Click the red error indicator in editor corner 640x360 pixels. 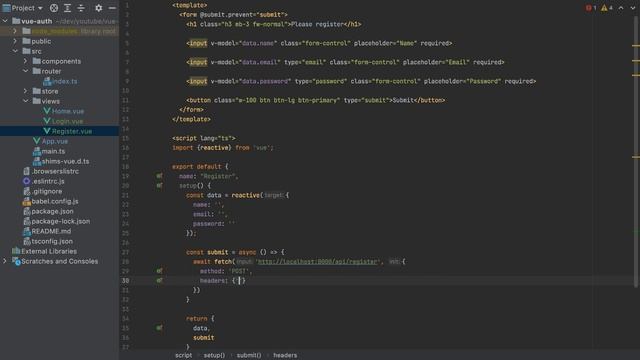pos(591,8)
